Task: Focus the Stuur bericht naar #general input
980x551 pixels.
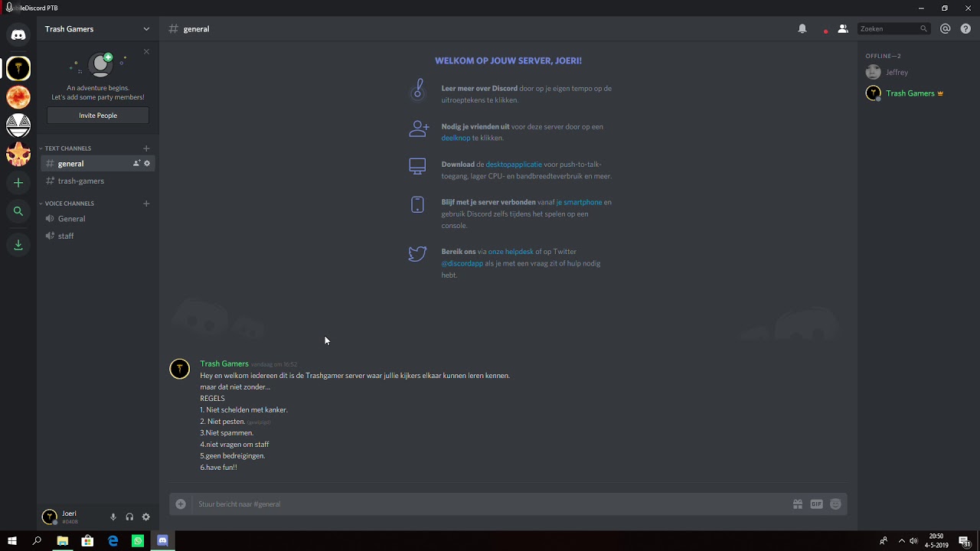Action: (490, 504)
